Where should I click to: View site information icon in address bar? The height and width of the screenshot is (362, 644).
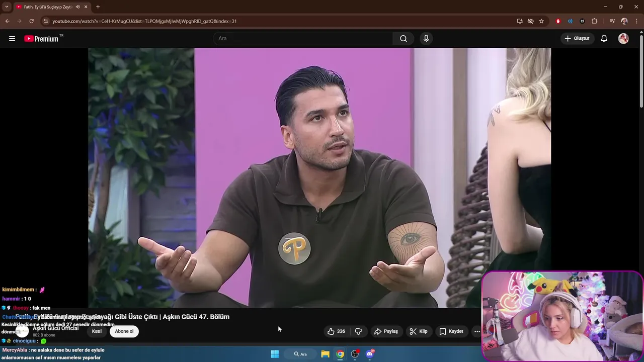[45, 21]
